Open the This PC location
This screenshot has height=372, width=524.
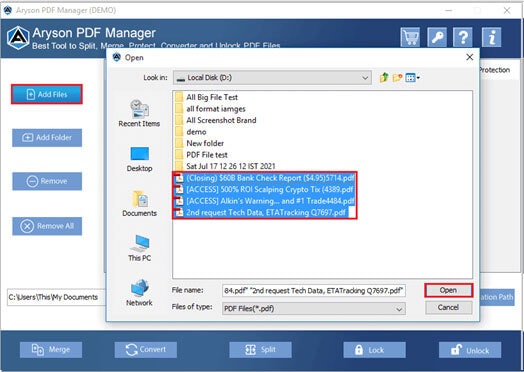click(139, 248)
